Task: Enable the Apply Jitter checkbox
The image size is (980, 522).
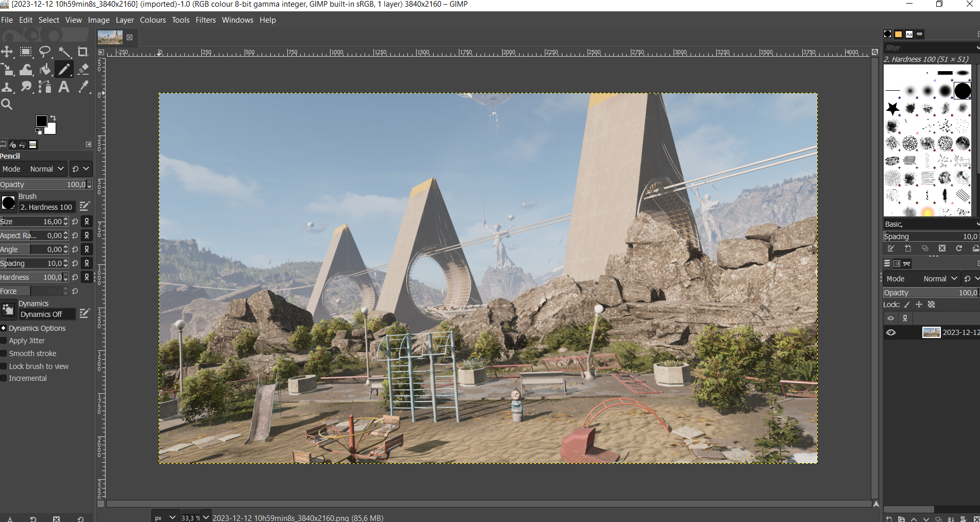Action: click(x=4, y=341)
